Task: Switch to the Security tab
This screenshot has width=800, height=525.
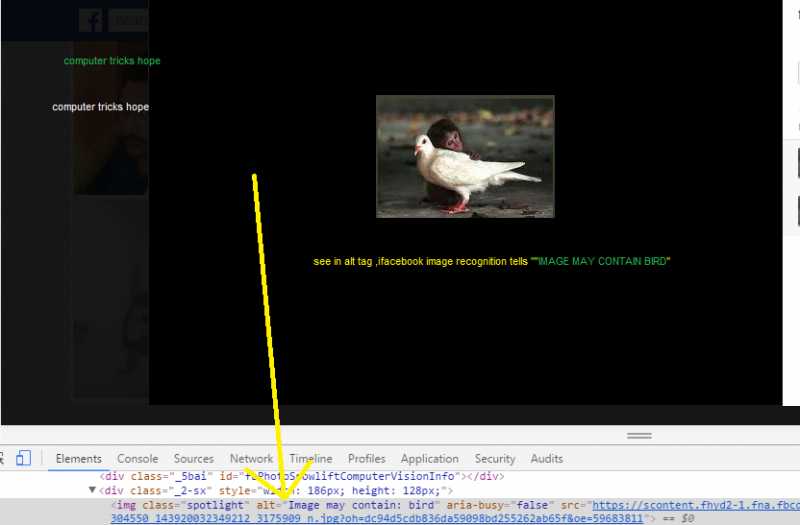Action: (x=495, y=459)
